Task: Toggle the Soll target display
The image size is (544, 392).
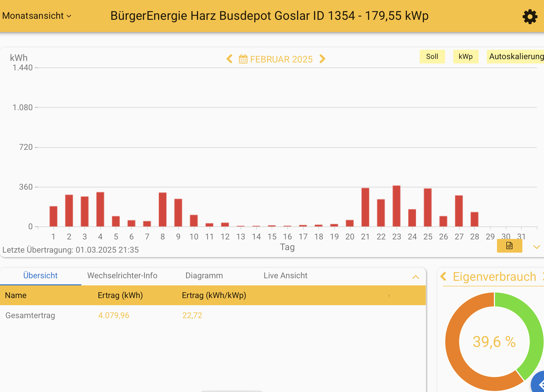Action: click(432, 56)
